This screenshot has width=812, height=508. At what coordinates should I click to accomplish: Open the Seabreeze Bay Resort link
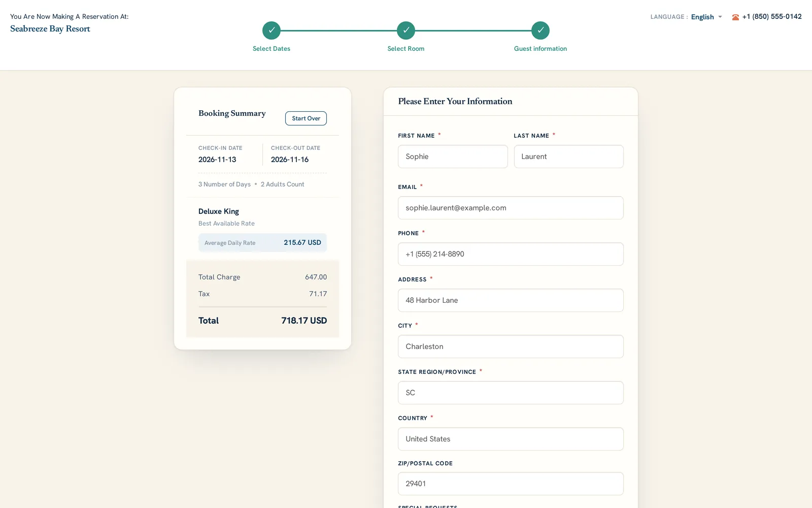point(50,29)
